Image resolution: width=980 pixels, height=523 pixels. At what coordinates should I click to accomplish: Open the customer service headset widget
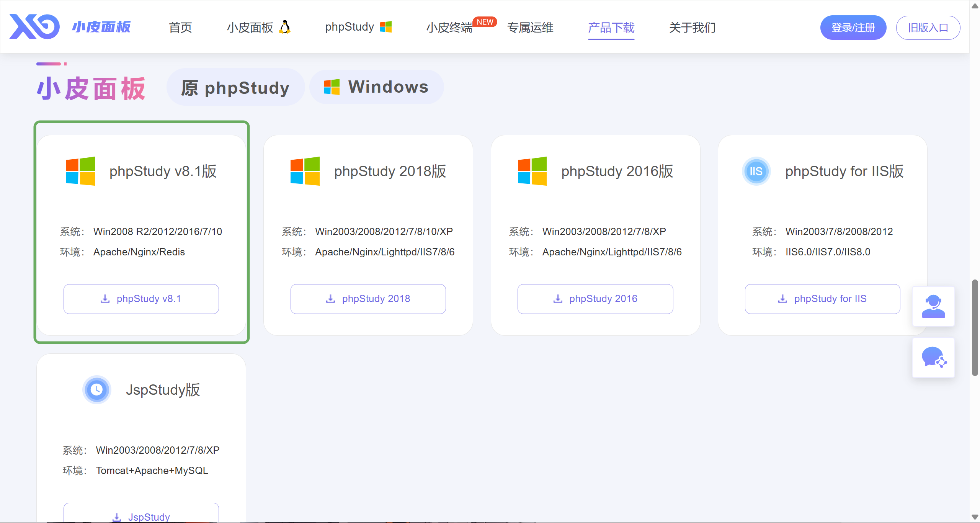(933, 306)
